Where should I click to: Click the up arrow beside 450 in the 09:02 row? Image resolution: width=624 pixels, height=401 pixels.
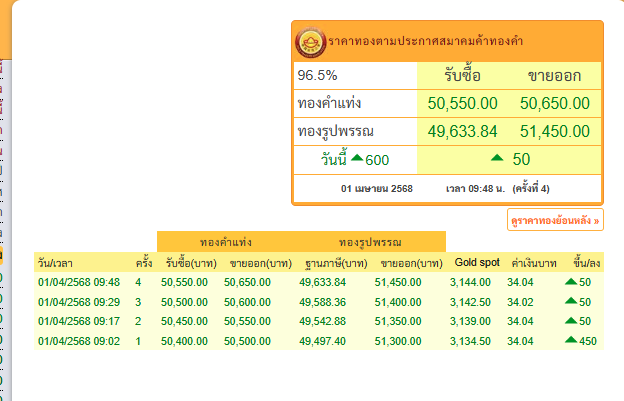point(571,339)
